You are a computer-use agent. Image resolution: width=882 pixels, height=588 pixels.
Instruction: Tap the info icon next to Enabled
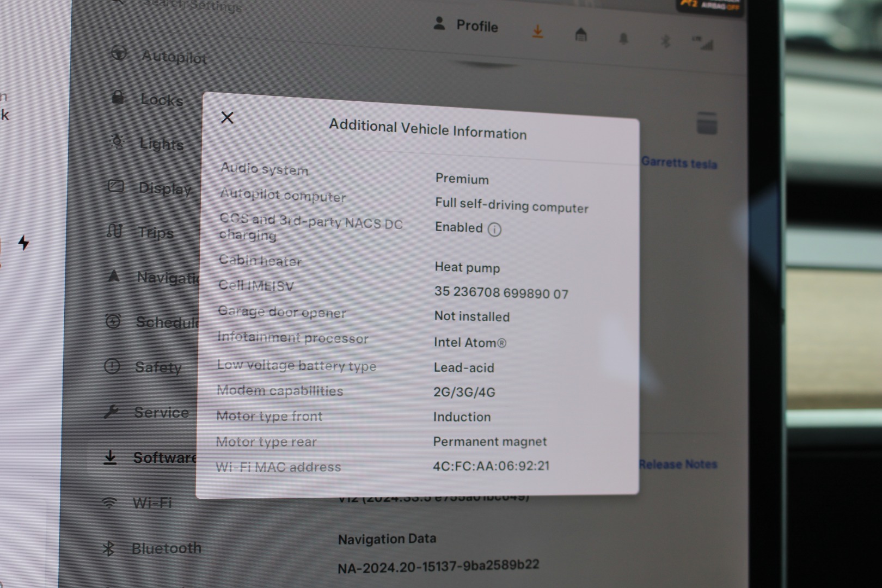click(x=494, y=229)
